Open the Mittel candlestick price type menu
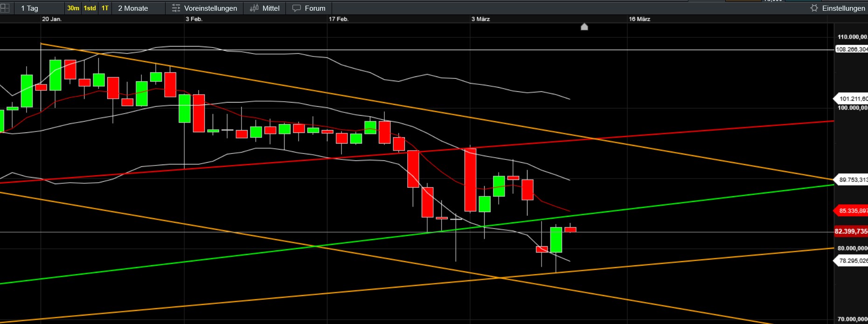 264,8
